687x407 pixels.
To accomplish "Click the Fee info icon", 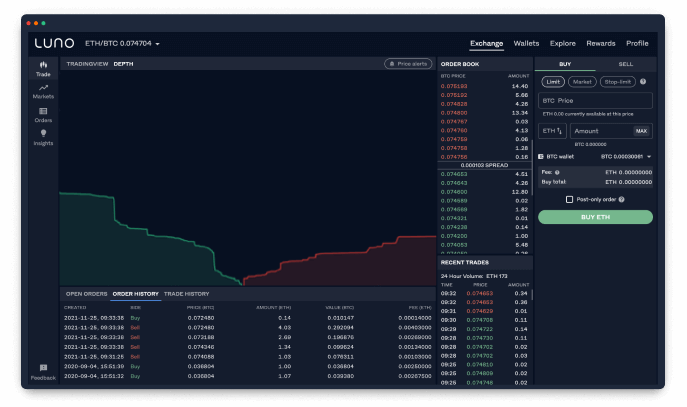I will tap(557, 172).
